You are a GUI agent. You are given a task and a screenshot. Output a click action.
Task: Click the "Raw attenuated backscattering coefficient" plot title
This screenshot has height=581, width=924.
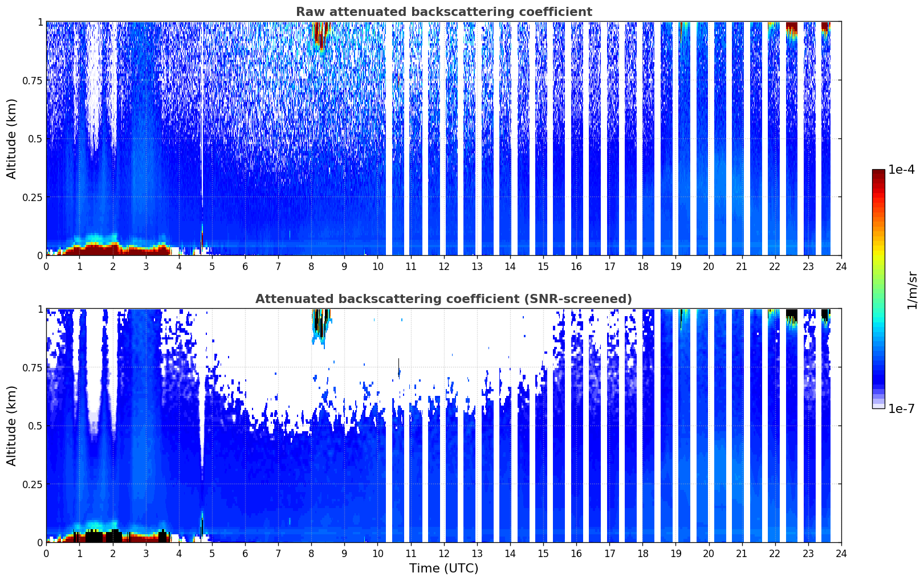(443, 12)
